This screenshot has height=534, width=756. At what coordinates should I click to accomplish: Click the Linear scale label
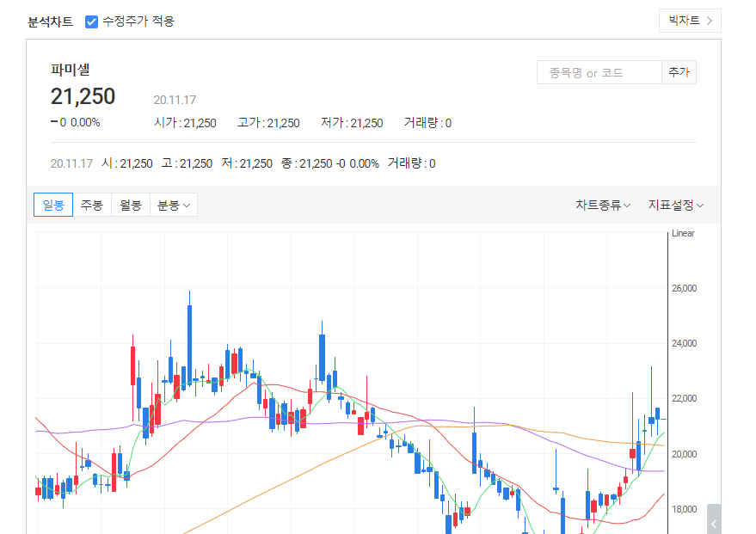point(683,233)
